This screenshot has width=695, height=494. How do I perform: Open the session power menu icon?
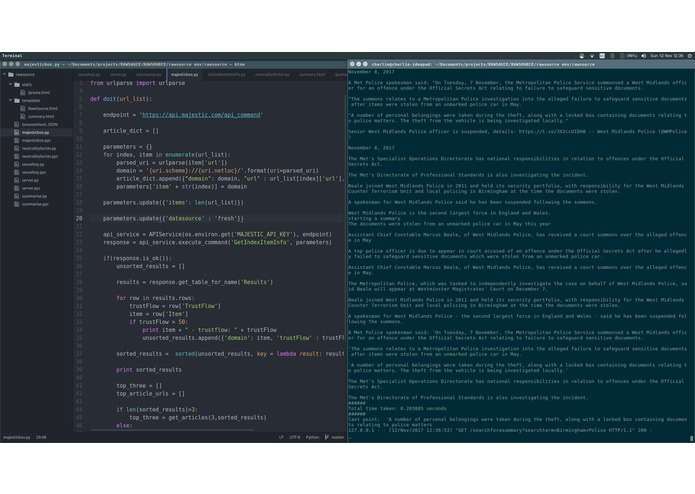click(x=690, y=56)
